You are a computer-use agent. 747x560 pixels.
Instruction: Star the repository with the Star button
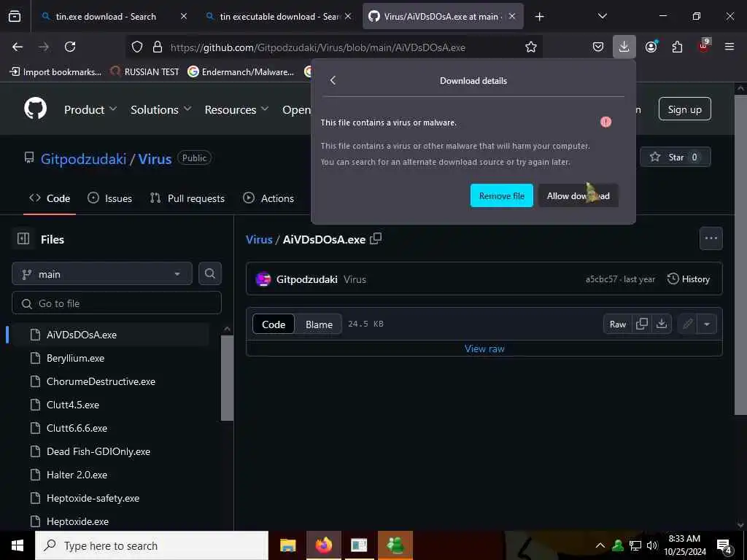(x=676, y=157)
